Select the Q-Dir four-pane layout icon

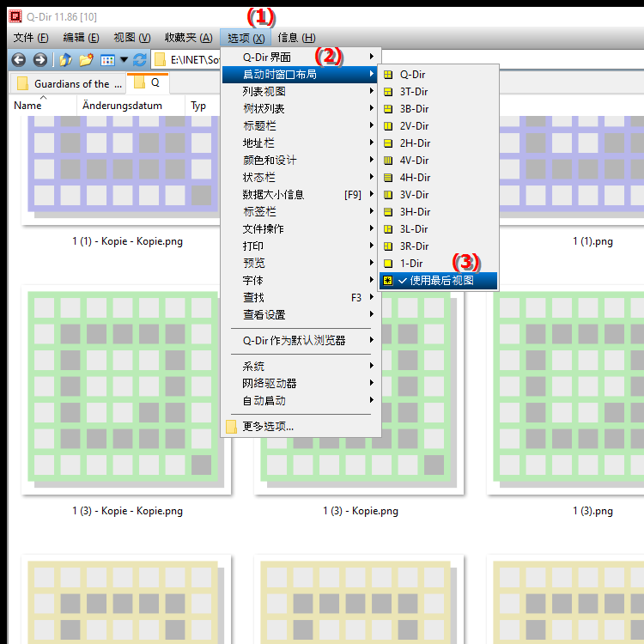click(x=388, y=75)
